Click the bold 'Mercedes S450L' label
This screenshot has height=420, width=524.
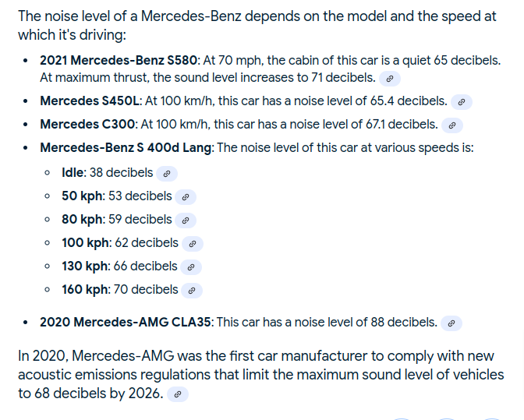tap(90, 101)
